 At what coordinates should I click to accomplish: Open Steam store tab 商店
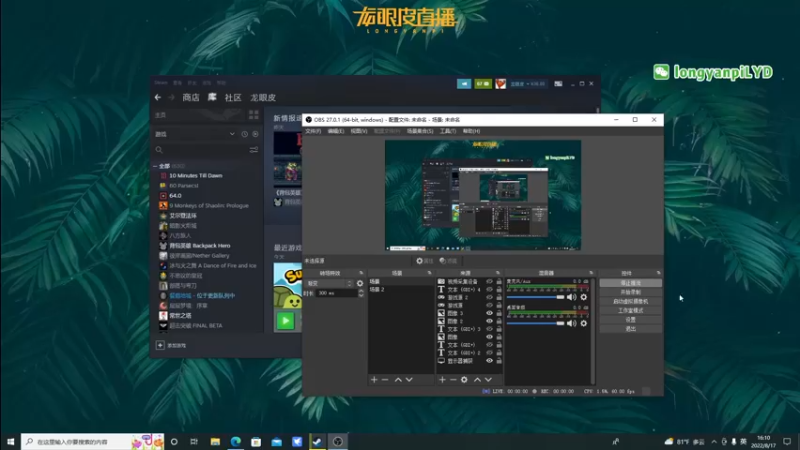[191, 97]
